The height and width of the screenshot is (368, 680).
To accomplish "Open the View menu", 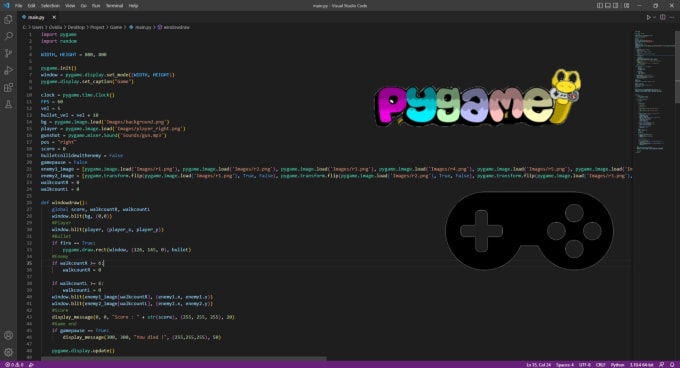I will [70, 6].
